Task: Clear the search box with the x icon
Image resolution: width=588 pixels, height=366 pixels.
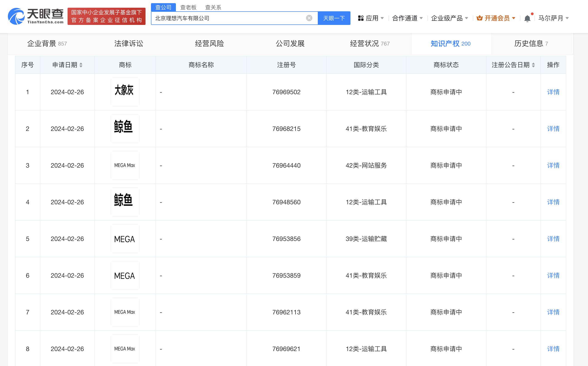Action: coord(309,18)
